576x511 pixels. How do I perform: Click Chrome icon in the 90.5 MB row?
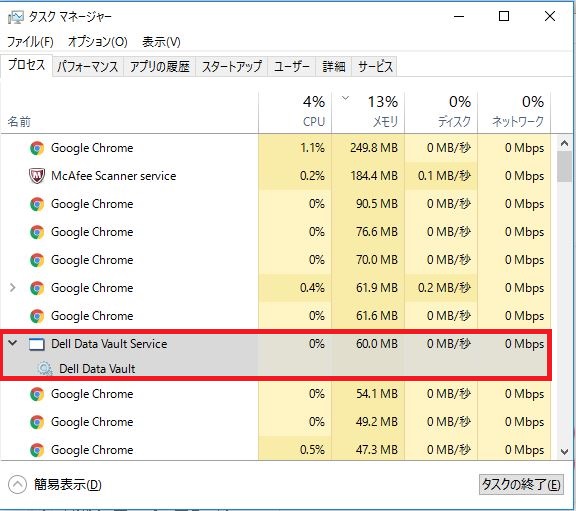[x=37, y=204]
